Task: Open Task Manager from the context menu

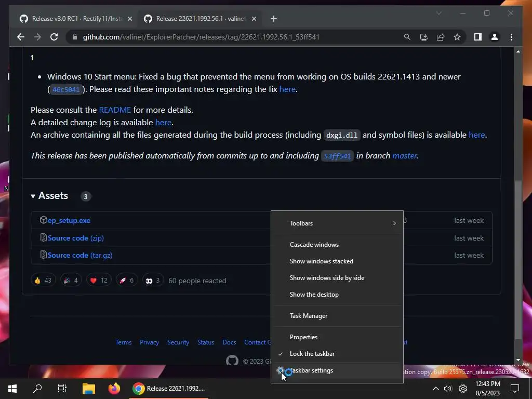Action: coord(337,316)
